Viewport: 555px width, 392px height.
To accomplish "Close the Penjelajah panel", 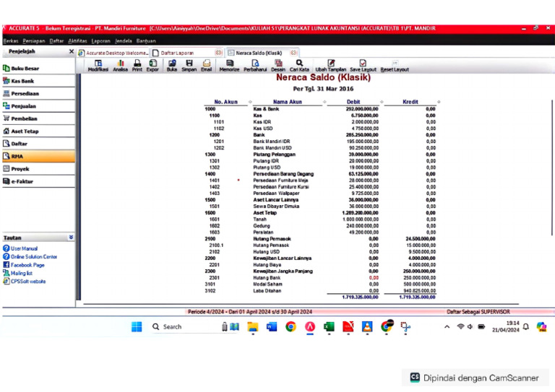I will pos(71,51).
